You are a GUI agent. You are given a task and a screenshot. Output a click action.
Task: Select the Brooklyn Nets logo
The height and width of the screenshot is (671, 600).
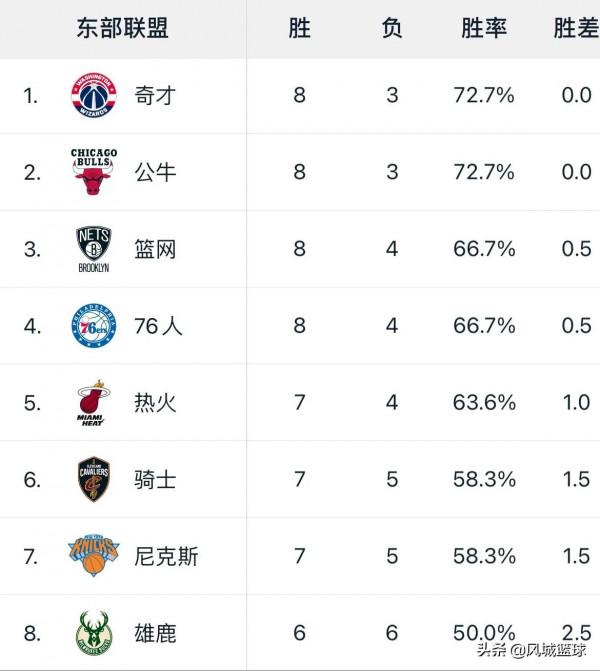(94, 249)
